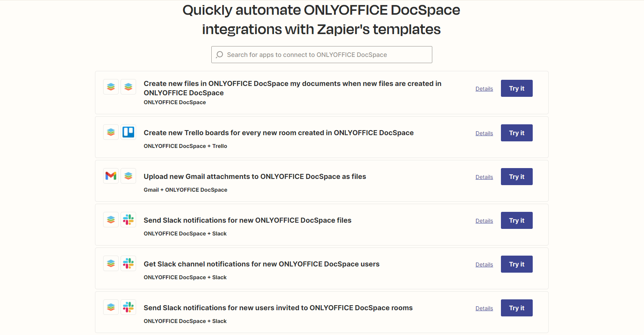Try the Slack channel notifications for new users
Image resolution: width=644 pixels, height=335 pixels.
(516, 264)
